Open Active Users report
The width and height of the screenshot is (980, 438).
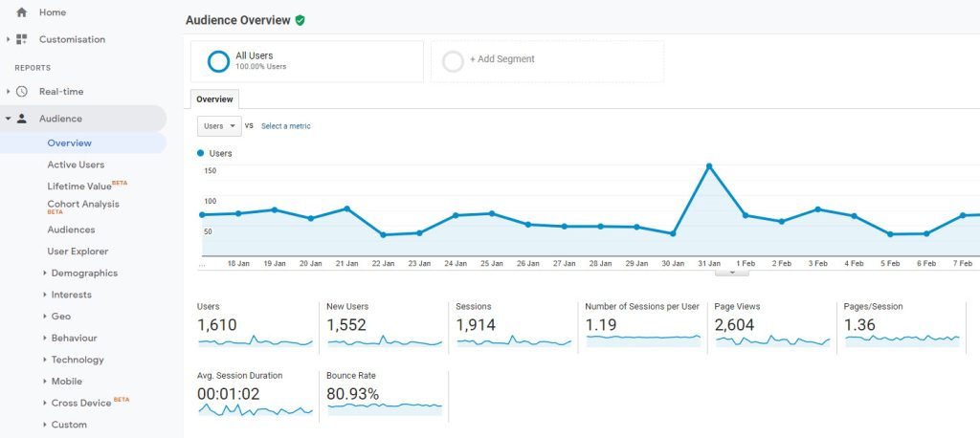[x=76, y=164]
